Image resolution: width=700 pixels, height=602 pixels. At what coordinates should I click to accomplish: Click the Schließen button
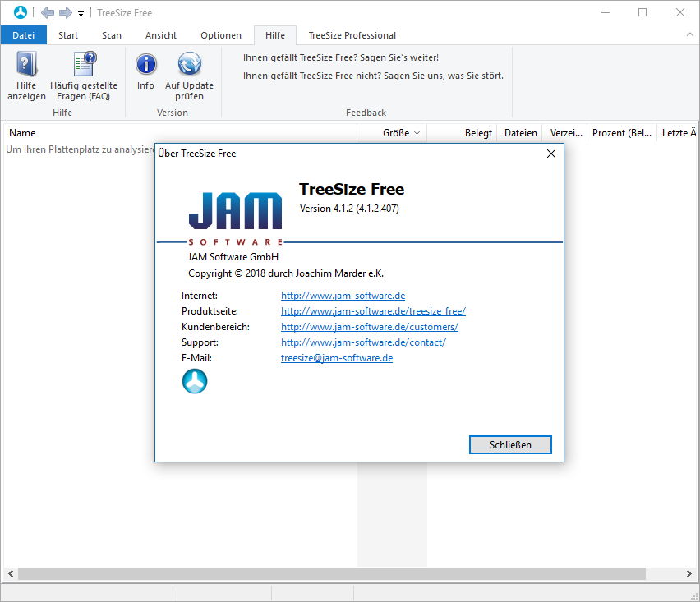click(x=510, y=444)
